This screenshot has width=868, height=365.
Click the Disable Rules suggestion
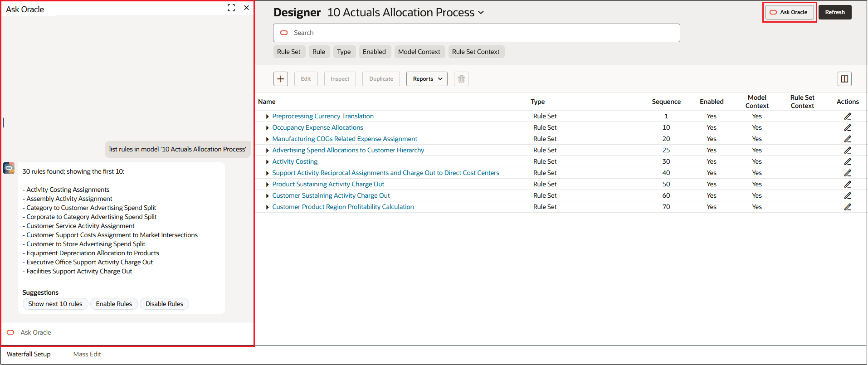click(164, 304)
